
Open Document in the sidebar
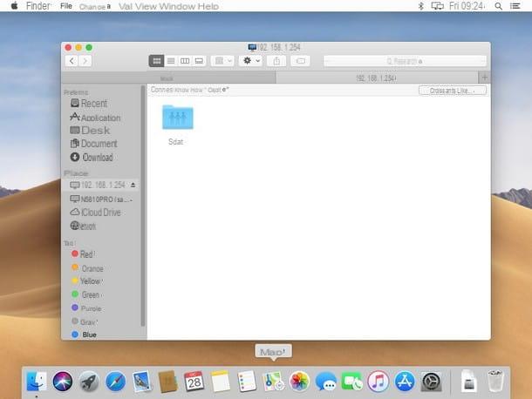click(x=94, y=144)
